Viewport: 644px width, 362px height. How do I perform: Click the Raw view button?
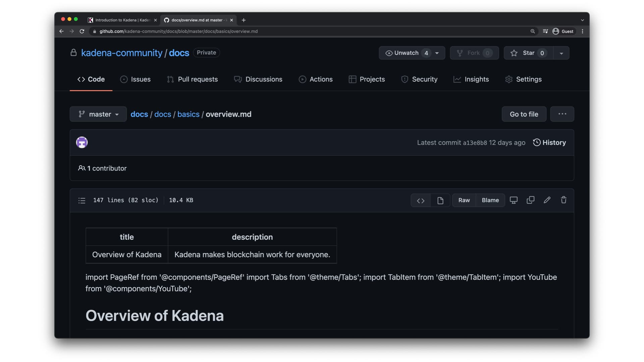[x=464, y=200]
